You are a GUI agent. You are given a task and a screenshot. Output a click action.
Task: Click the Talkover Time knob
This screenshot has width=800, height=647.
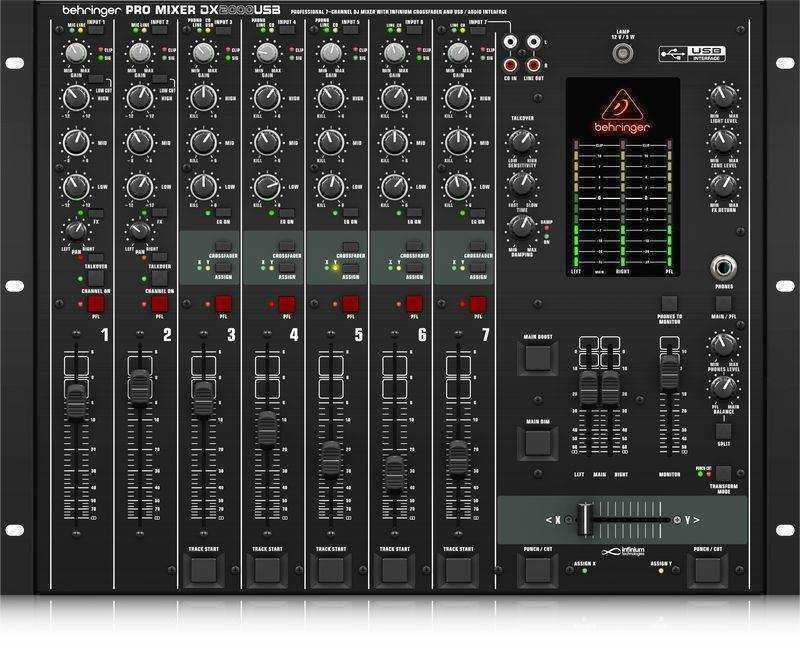click(521, 184)
